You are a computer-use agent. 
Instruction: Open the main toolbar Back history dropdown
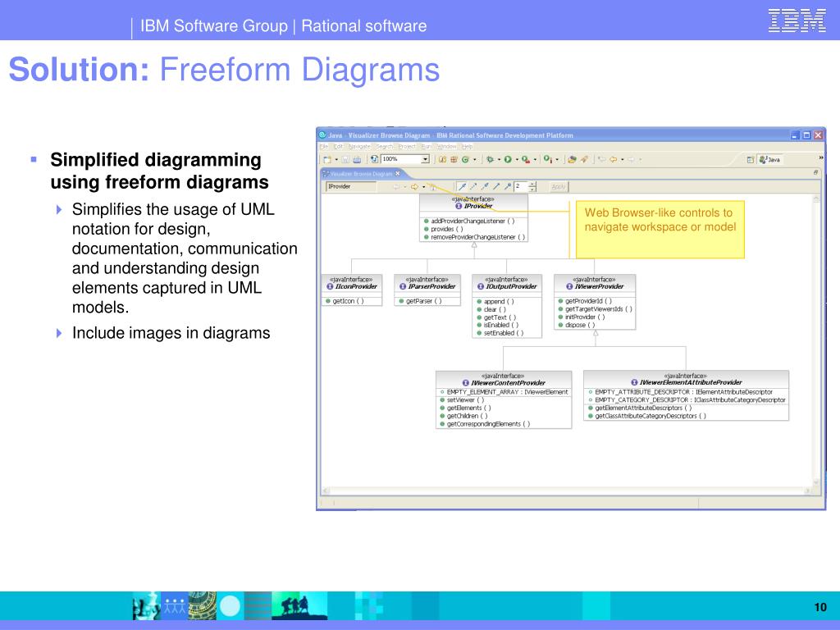click(622, 159)
